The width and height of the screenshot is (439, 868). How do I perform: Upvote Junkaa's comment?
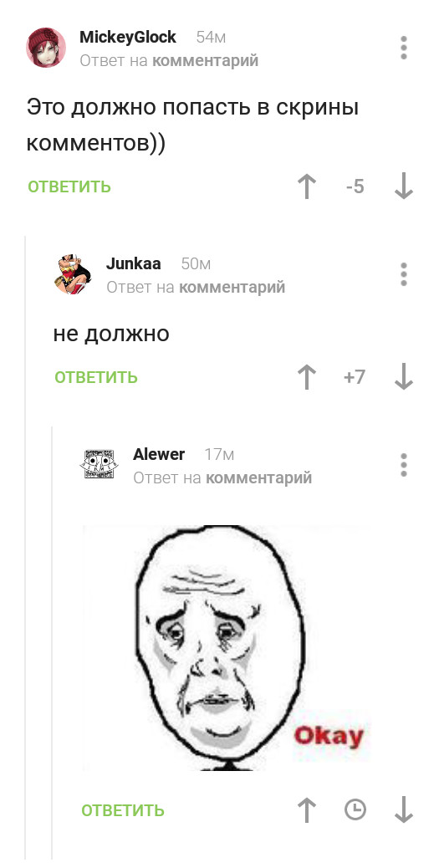(307, 377)
